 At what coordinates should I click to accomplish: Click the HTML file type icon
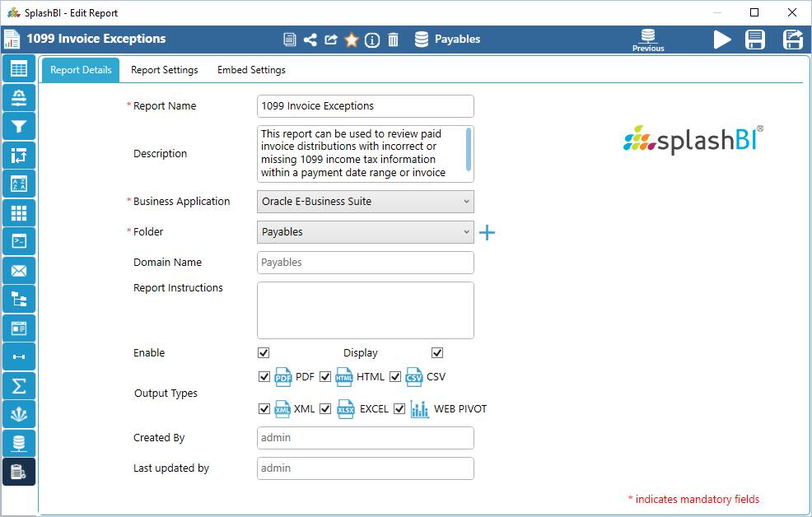pyautogui.click(x=344, y=377)
